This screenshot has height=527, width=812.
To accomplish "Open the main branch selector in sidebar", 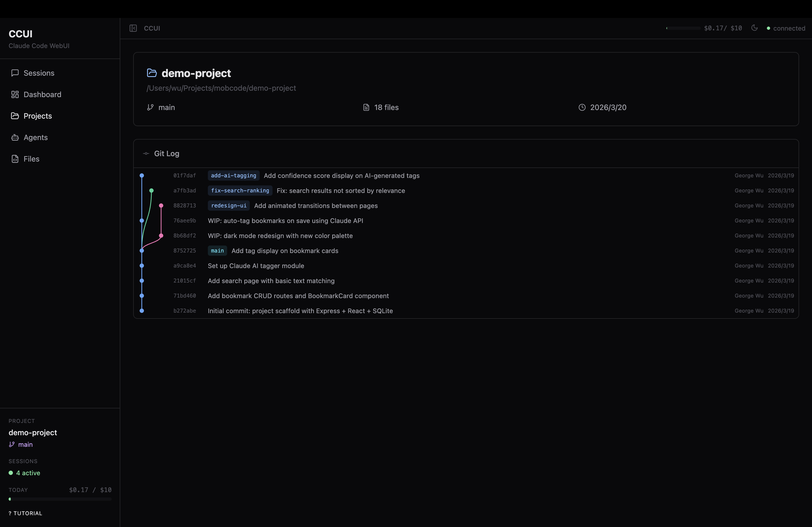I will point(21,445).
